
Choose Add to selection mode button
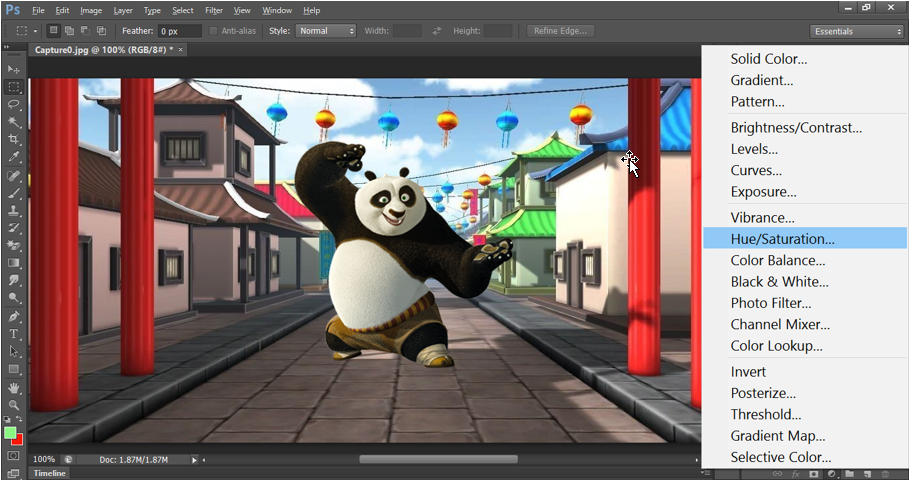[68, 31]
